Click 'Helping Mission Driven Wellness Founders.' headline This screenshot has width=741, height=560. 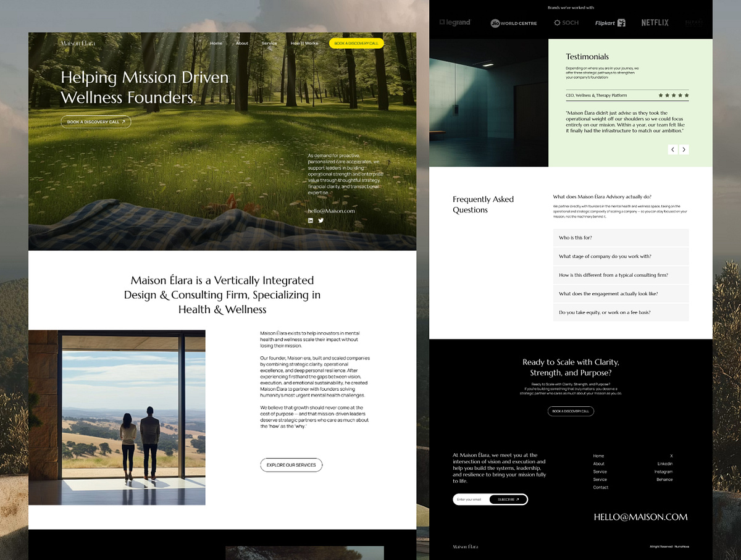[x=144, y=87]
